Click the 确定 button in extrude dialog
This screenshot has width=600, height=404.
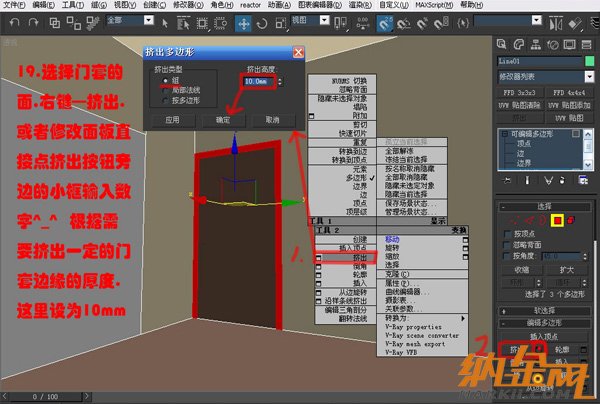[223, 120]
